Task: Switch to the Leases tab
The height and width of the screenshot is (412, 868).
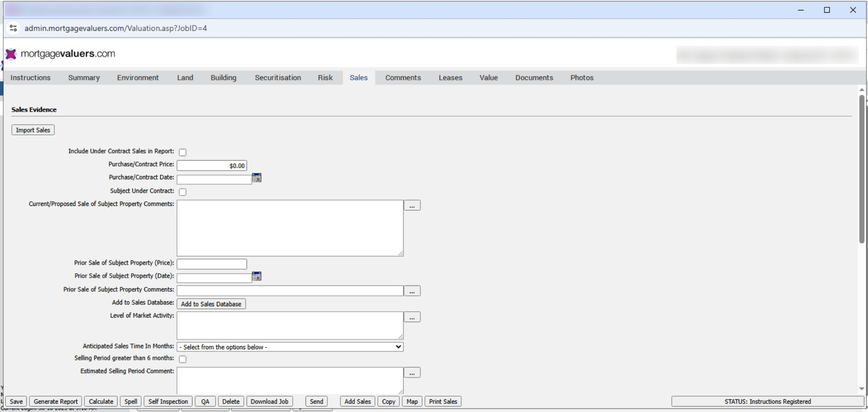Action: click(450, 78)
